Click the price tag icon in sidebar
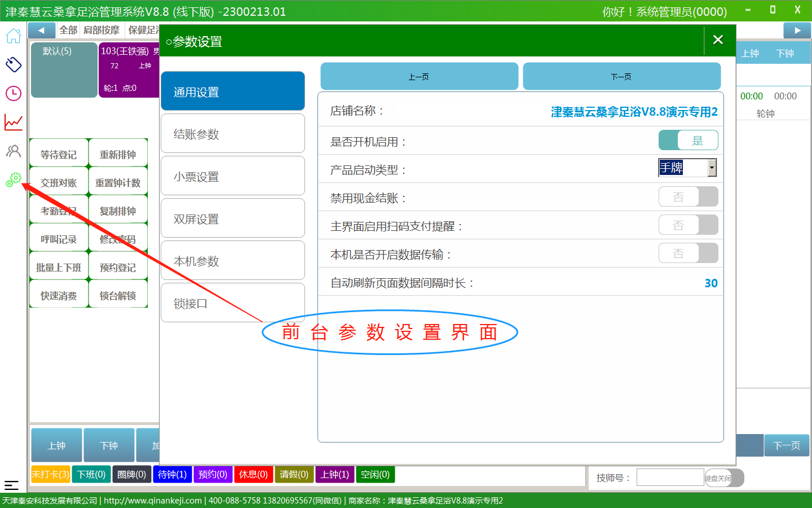Screen dimensions: 812x508 tap(14, 64)
